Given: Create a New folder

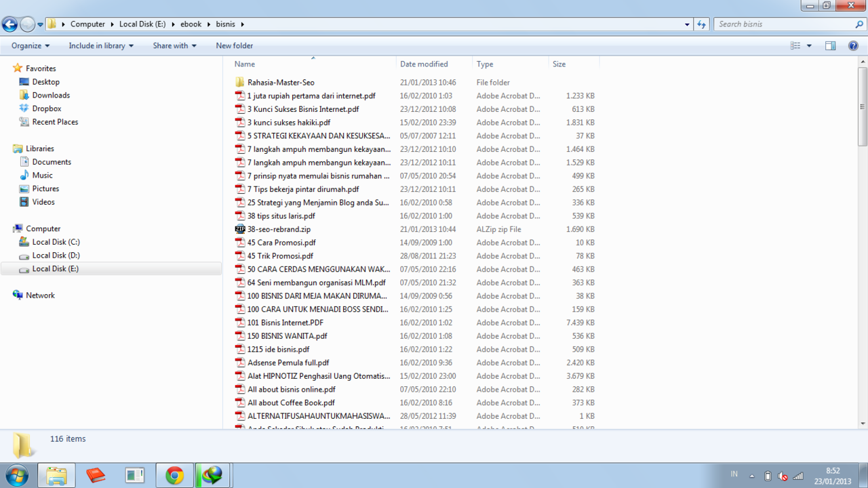Looking at the screenshot, I should coord(235,45).
